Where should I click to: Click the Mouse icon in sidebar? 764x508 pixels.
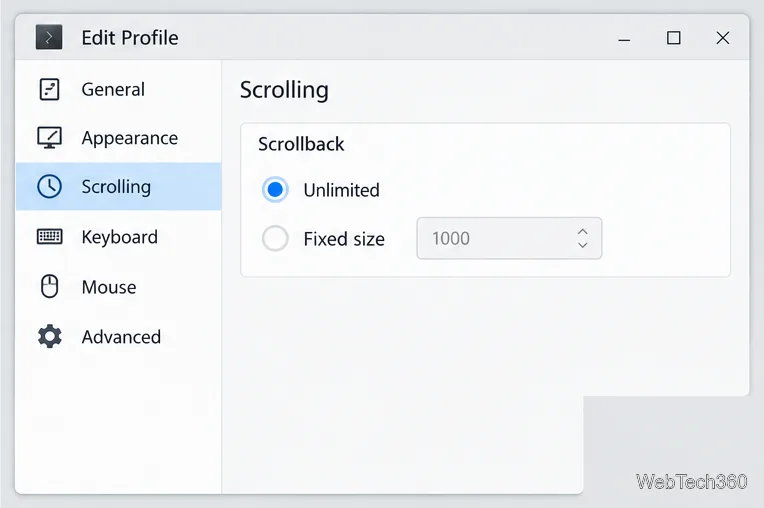coord(49,286)
